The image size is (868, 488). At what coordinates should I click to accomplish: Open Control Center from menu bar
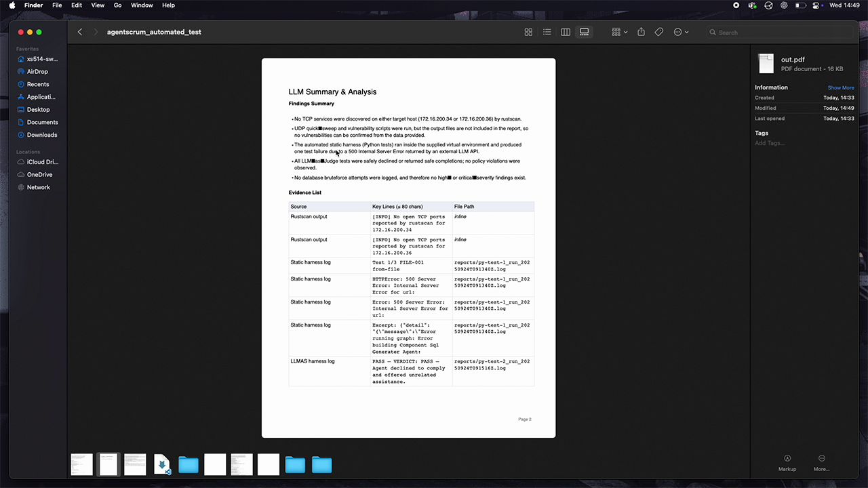pyautogui.click(x=817, y=5)
